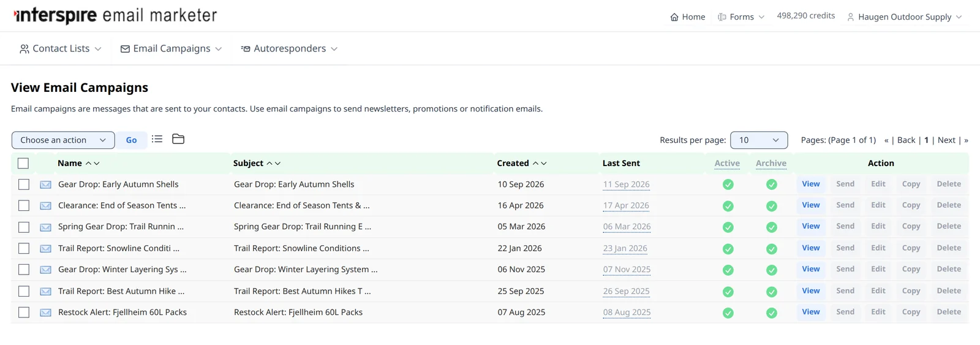The width and height of the screenshot is (980, 345).
Task: Sort Created column descending arrow
Action: 544,163
